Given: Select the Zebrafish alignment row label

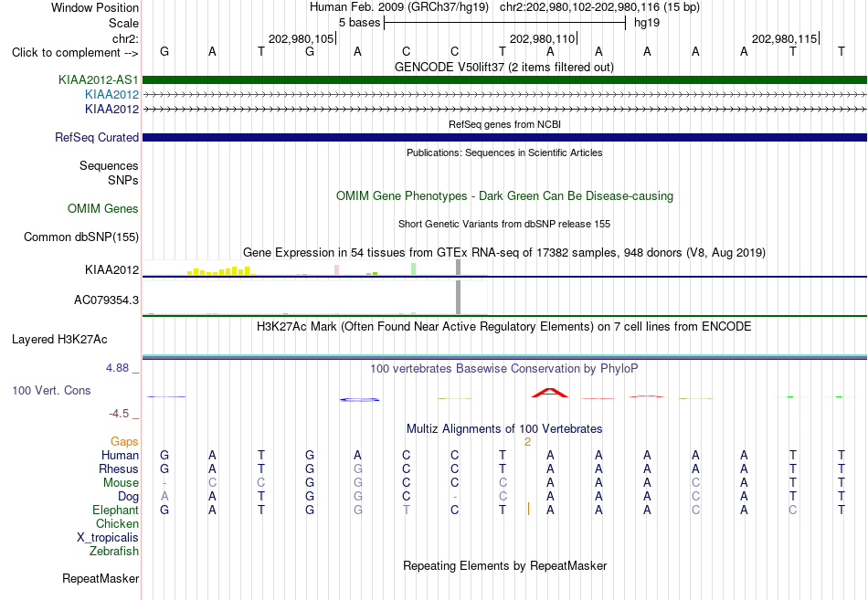Looking at the screenshot, I should 114,552.
